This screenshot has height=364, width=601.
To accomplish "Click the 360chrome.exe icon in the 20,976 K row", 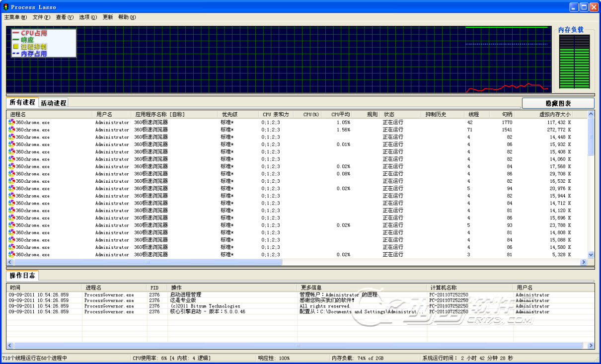I will (11, 188).
